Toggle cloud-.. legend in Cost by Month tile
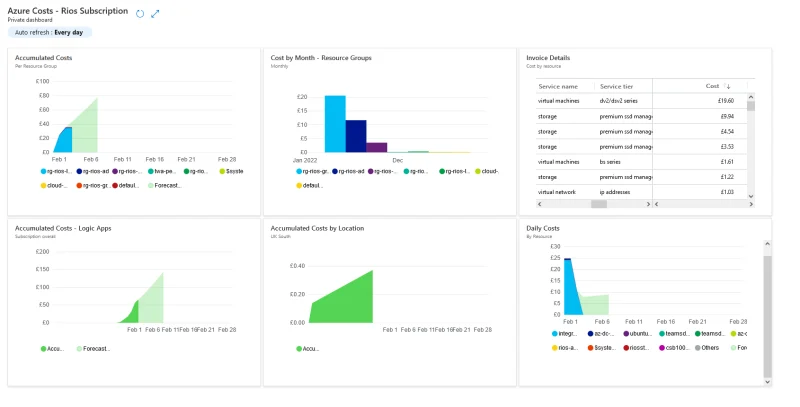This screenshot has height=407, width=800. [x=487, y=171]
